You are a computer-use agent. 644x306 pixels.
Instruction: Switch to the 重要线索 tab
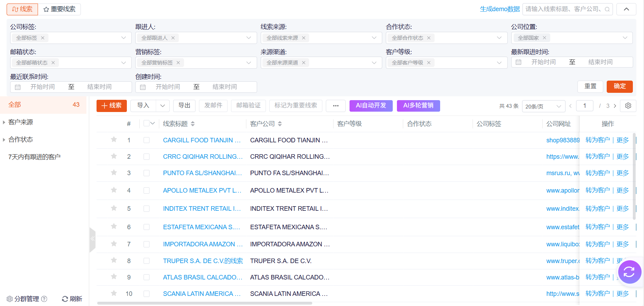[x=59, y=9]
